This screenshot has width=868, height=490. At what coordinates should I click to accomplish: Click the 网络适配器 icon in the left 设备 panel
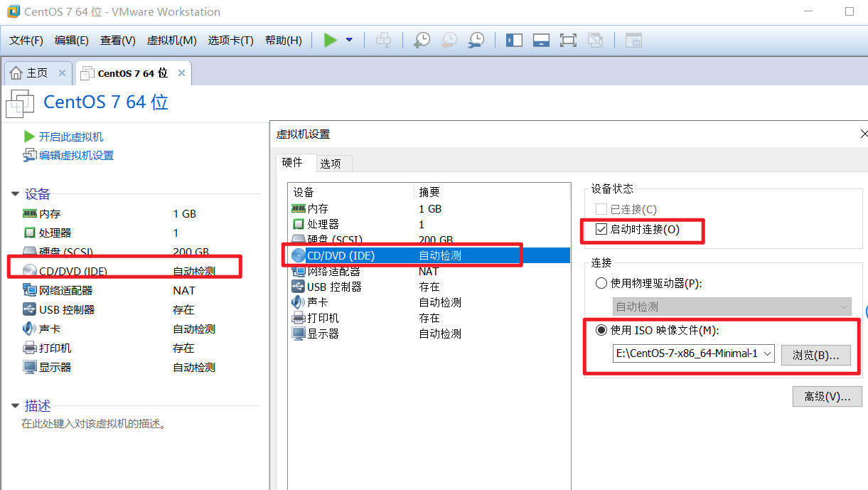(29, 290)
